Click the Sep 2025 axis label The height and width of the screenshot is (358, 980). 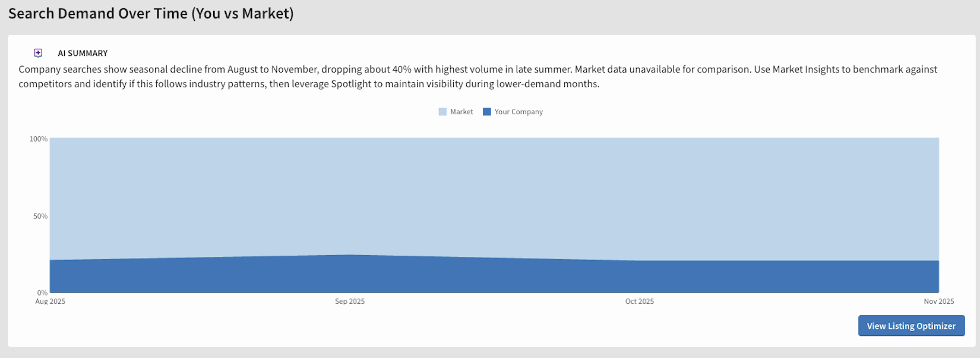click(x=350, y=302)
